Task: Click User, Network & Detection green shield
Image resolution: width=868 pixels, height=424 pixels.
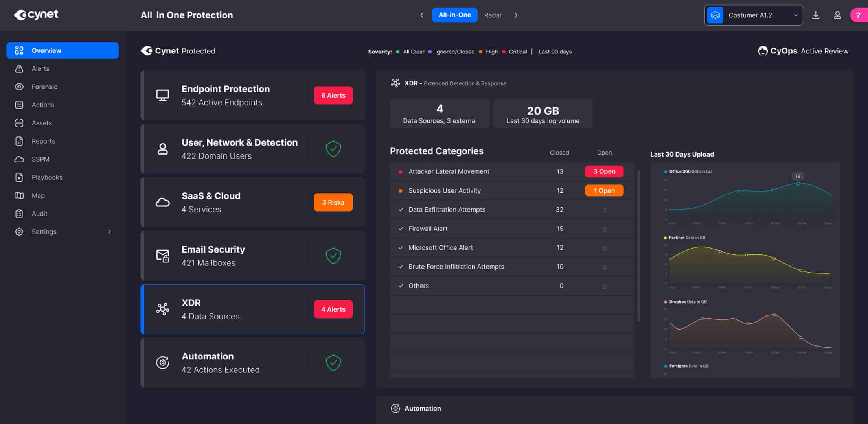Action: coord(333,149)
